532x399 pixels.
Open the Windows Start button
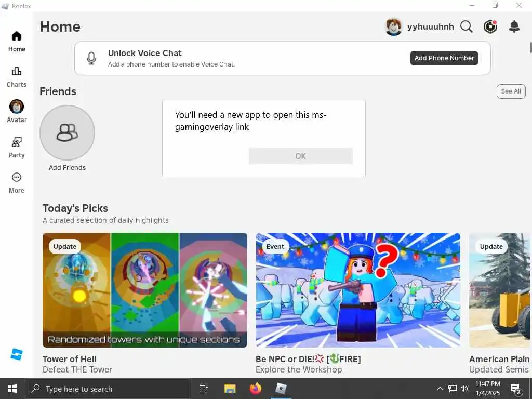point(12,389)
